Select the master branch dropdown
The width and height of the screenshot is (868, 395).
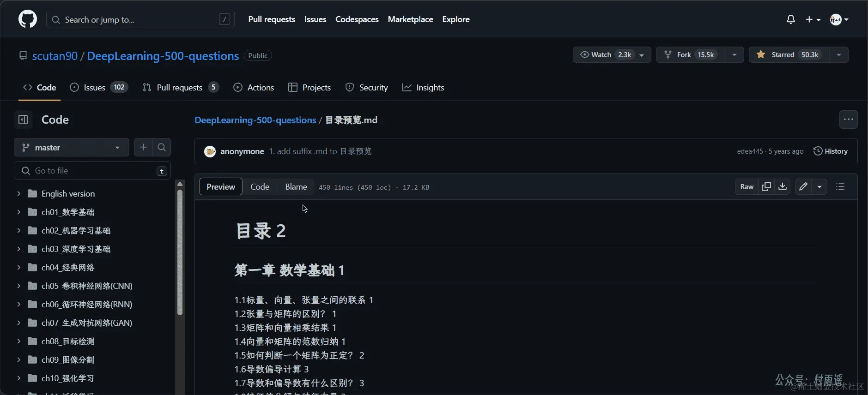[72, 147]
